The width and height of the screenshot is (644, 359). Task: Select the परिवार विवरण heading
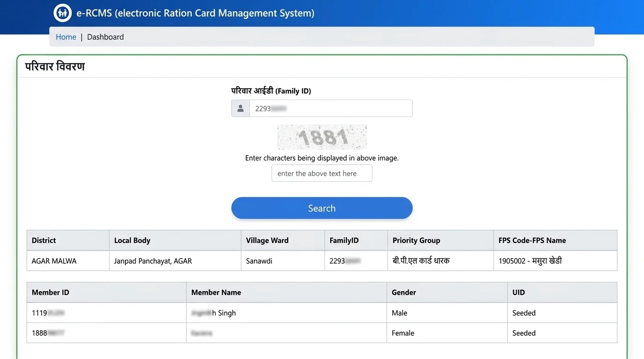(55, 66)
